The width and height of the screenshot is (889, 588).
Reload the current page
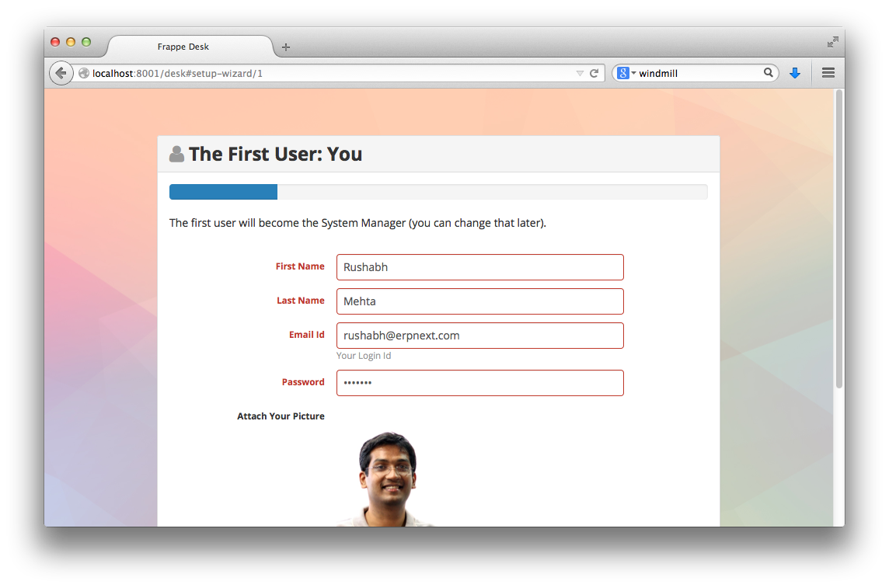tap(594, 73)
